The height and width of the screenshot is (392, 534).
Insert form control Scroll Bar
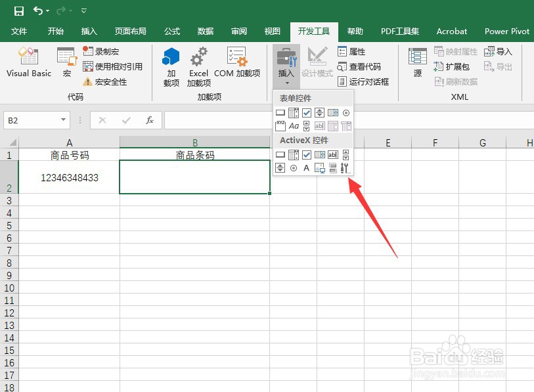(307, 126)
